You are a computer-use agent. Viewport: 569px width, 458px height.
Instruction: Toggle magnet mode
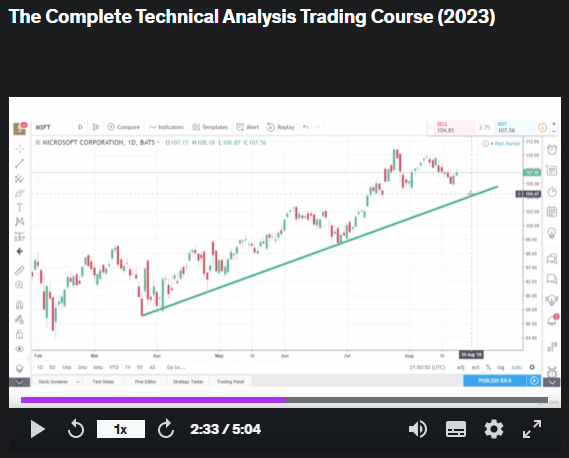(x=20, y=304)
